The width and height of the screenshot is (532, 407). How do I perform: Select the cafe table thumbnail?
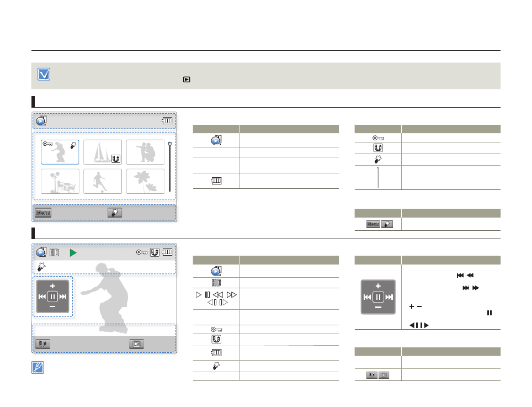coord(60,181)
